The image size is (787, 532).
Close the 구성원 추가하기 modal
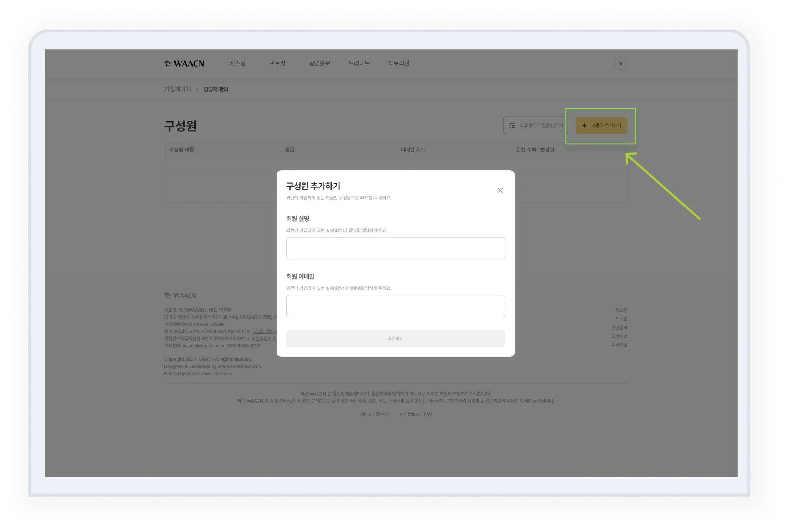[500, 191]
